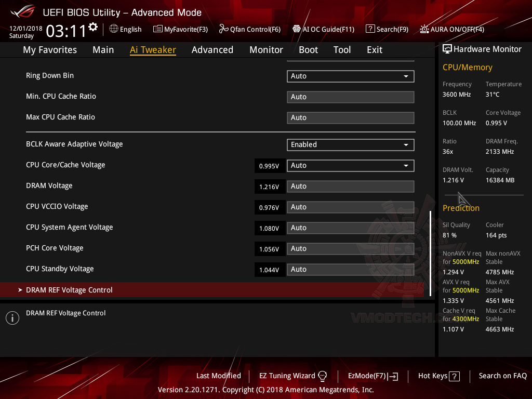532x399 pixels.
Task: Expand the CPU Core/Cache Voltage dropdown
Action: 350,165
